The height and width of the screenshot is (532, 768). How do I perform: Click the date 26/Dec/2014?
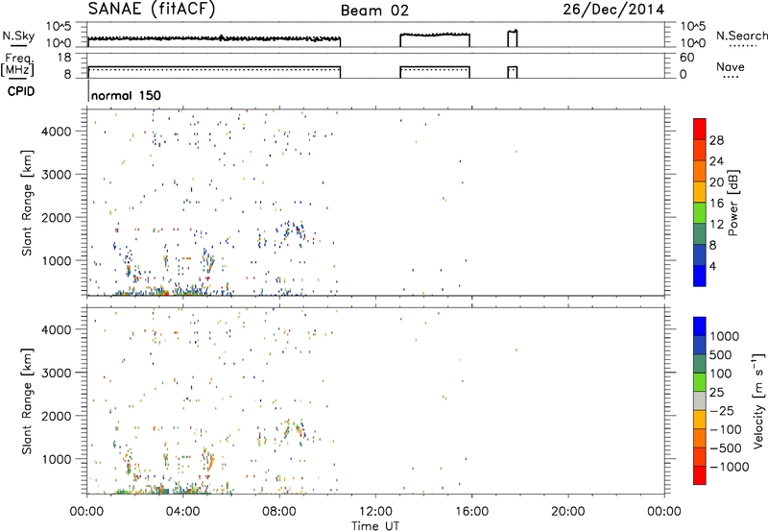pos(613,10)
